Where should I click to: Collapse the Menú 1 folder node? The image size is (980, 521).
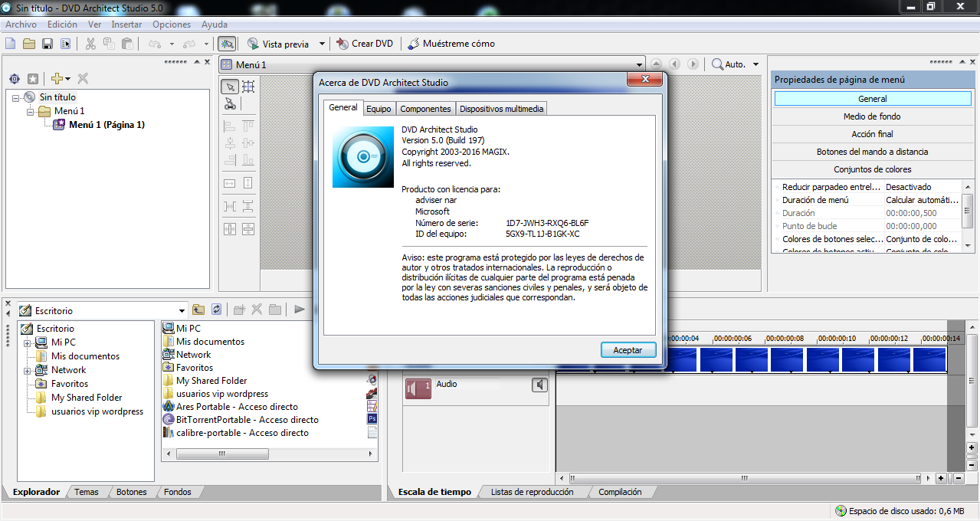pyautogui.click(x=30, y=111)
